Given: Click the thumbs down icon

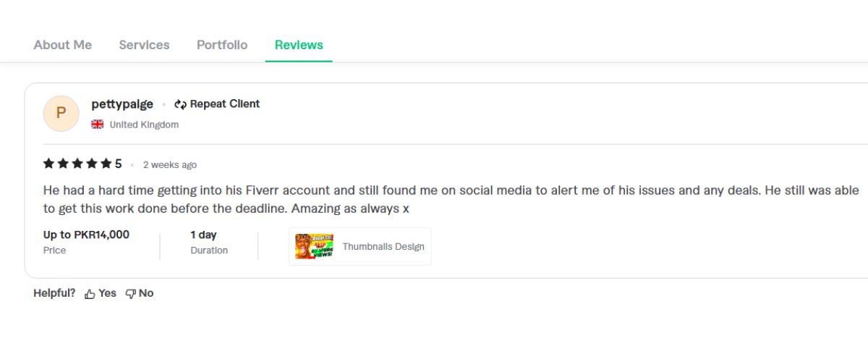Looking at the screenshot, I should click(x=131, y=294).
